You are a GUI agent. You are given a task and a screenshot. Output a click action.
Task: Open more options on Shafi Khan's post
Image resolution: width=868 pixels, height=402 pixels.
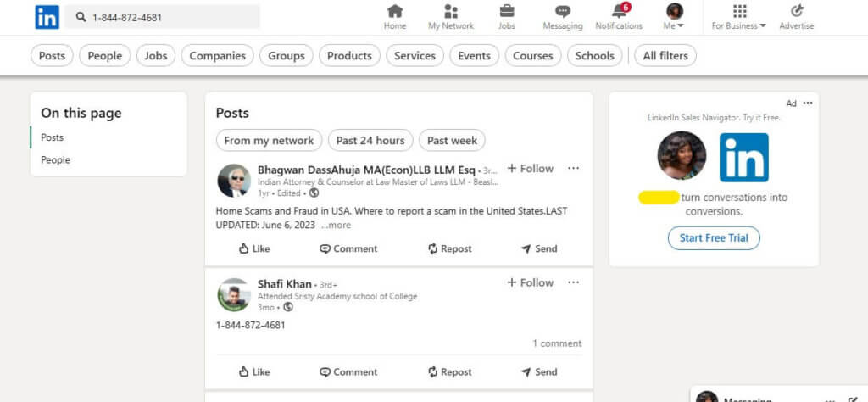(x=574, y=282)
